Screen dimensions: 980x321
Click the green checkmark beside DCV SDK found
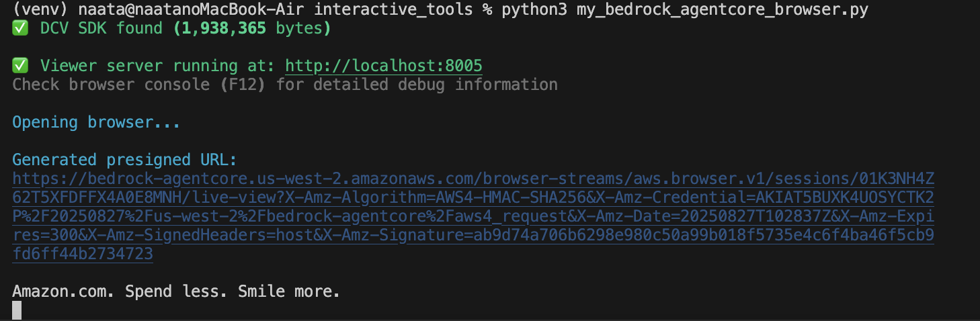point(21,28)
